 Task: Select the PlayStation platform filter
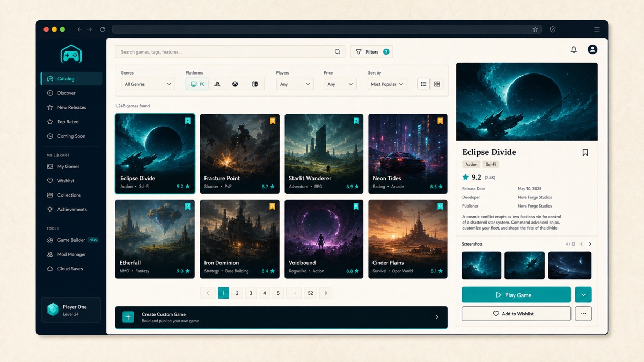217,84
